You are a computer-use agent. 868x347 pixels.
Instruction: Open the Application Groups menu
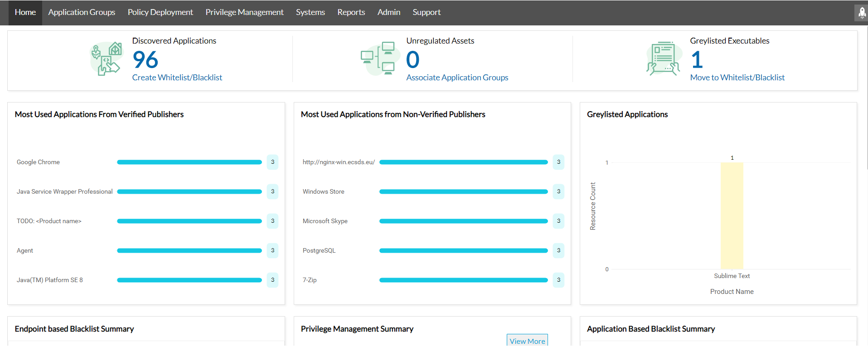pyautogui.click(x=82, y=12)
